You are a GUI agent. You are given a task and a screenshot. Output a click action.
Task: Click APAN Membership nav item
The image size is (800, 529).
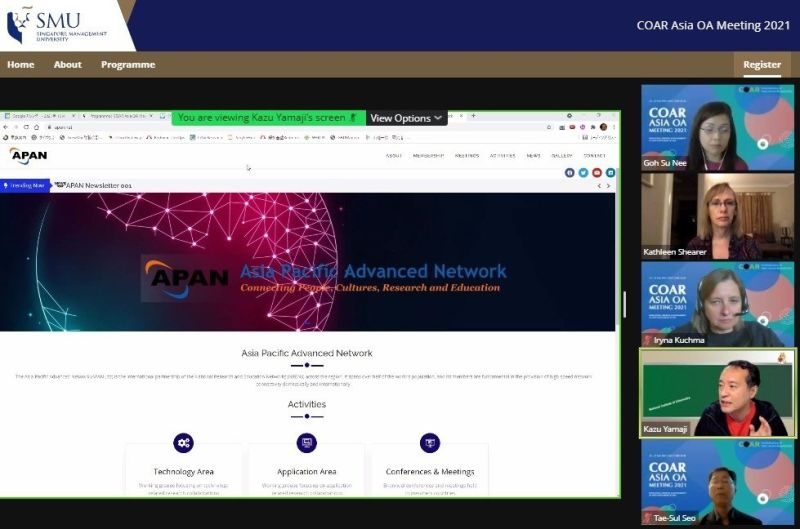(428, 156)
